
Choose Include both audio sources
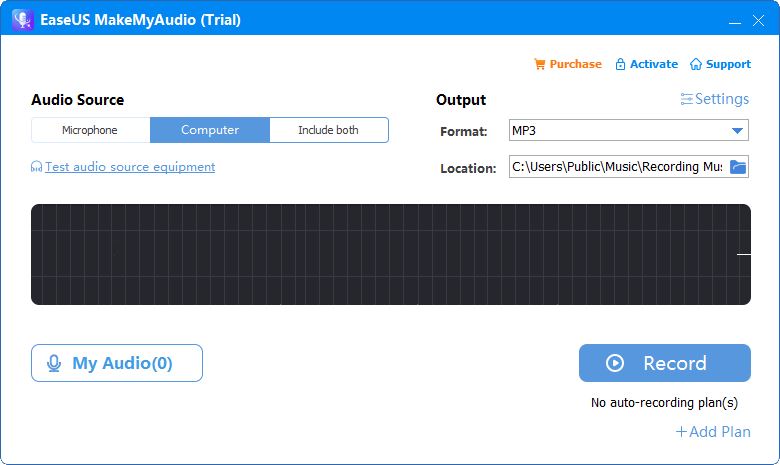[329, 130]
